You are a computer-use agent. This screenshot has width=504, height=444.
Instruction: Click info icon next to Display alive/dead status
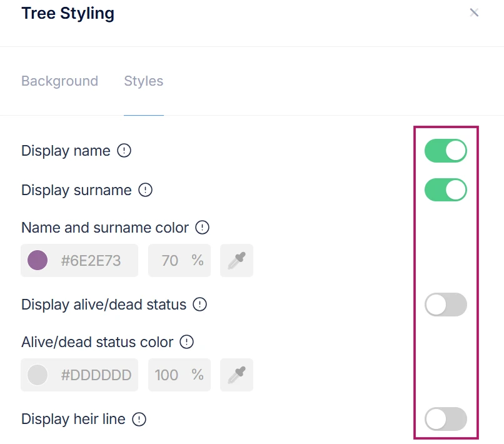[200, 305]
